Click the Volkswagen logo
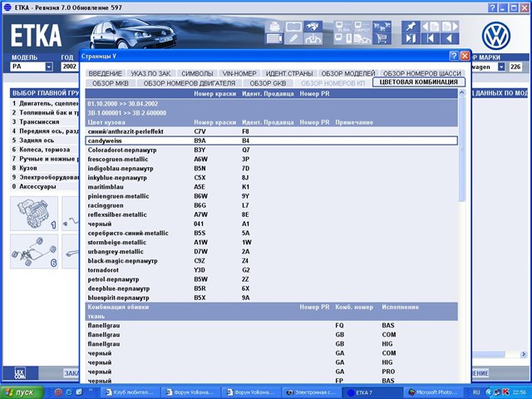Screen dimensions: 532x399 point(496,36)
